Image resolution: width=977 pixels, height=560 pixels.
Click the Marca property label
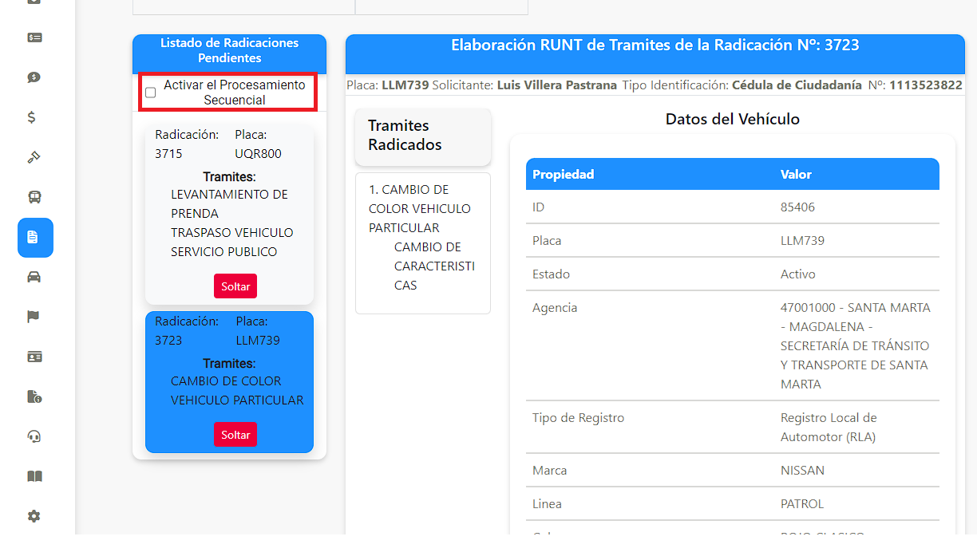[x=550, y=471]
